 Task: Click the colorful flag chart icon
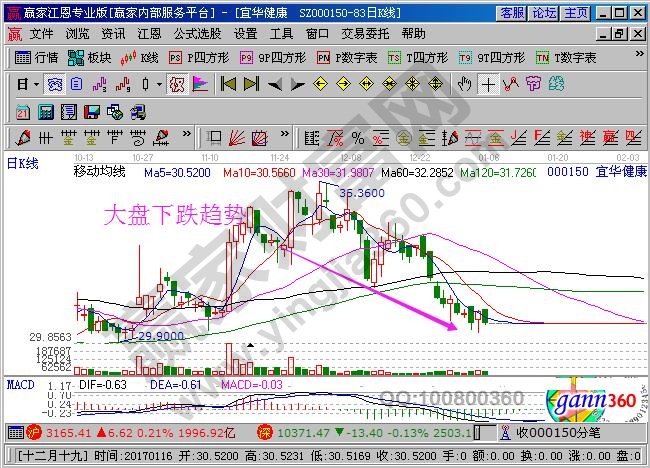point(200,85)
